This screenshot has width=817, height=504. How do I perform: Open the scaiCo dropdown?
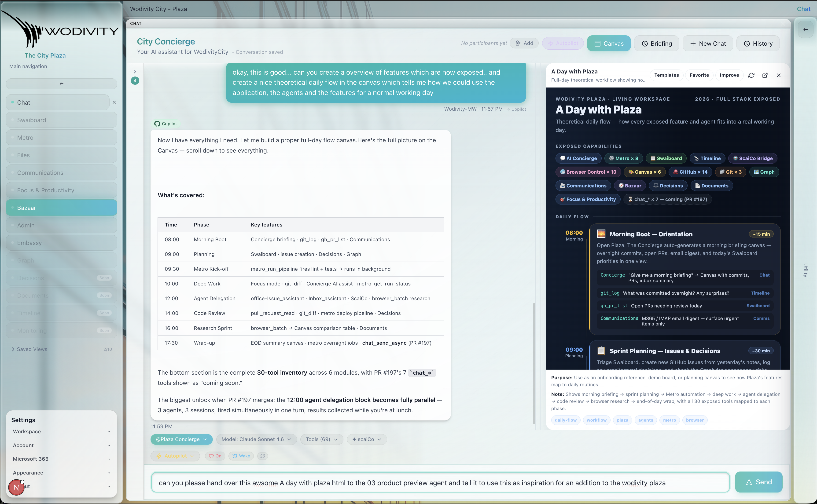[x=367, y=439]
